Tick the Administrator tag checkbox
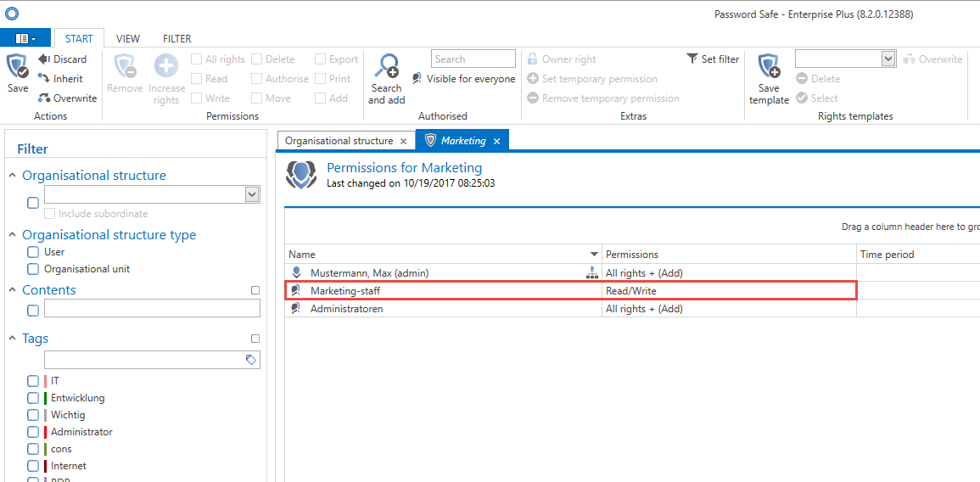 pos(33,432)
